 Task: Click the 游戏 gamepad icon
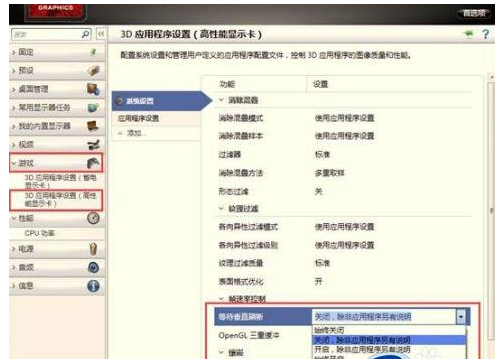(x=93, y=163)
